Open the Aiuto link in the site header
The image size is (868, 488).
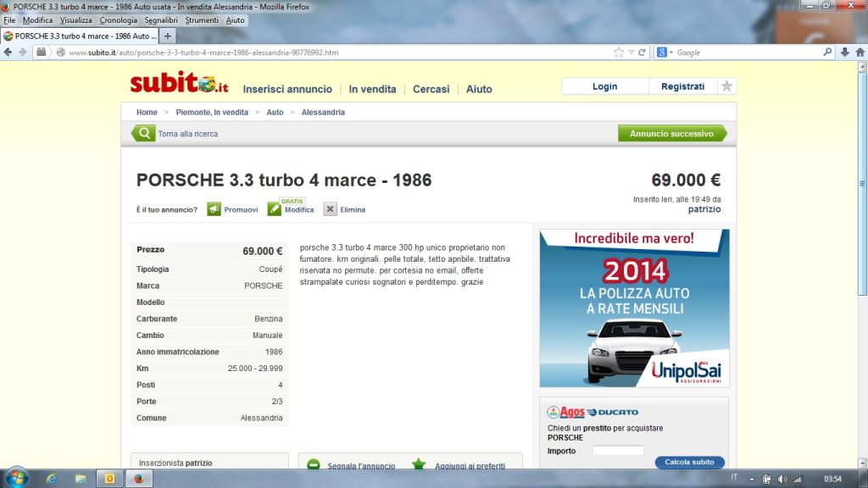[x=479, y=89]
